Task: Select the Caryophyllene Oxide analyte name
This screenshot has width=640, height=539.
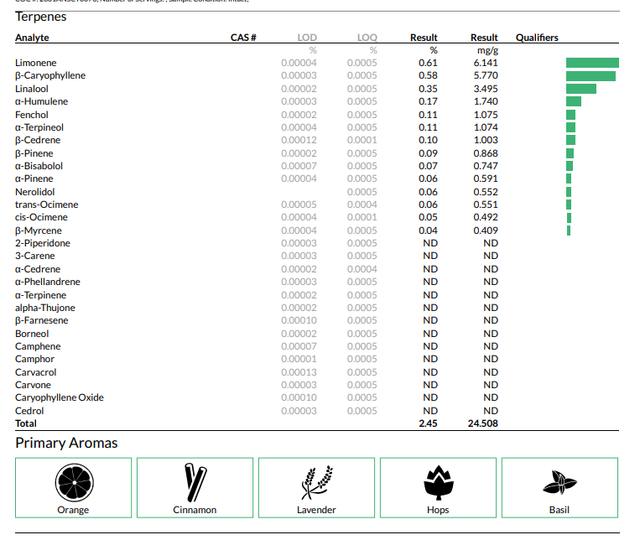Action: 60,398
